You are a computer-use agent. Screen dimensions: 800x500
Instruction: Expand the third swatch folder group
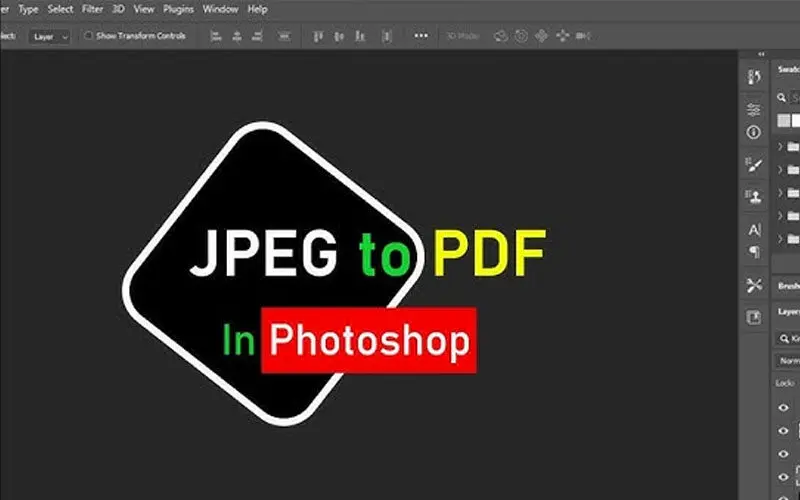tap(780, 192)
